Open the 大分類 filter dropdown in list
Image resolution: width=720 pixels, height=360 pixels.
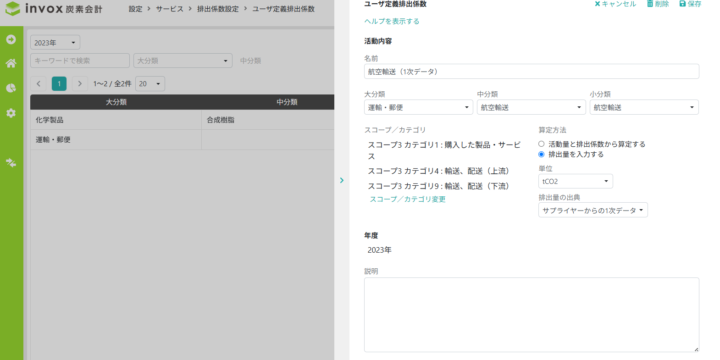(x=183, y=61)
